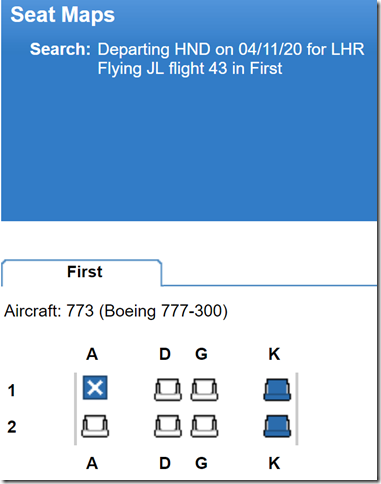Pick empty seat 1G in row 1
This screenshot has height=484, width=381.
tap(204, 389)
